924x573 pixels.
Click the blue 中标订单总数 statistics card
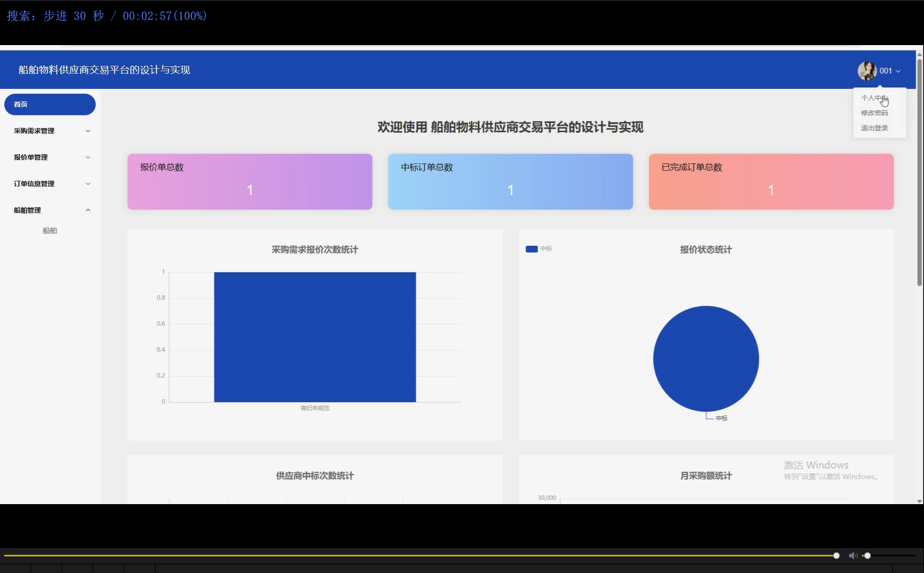click(510, 182)
